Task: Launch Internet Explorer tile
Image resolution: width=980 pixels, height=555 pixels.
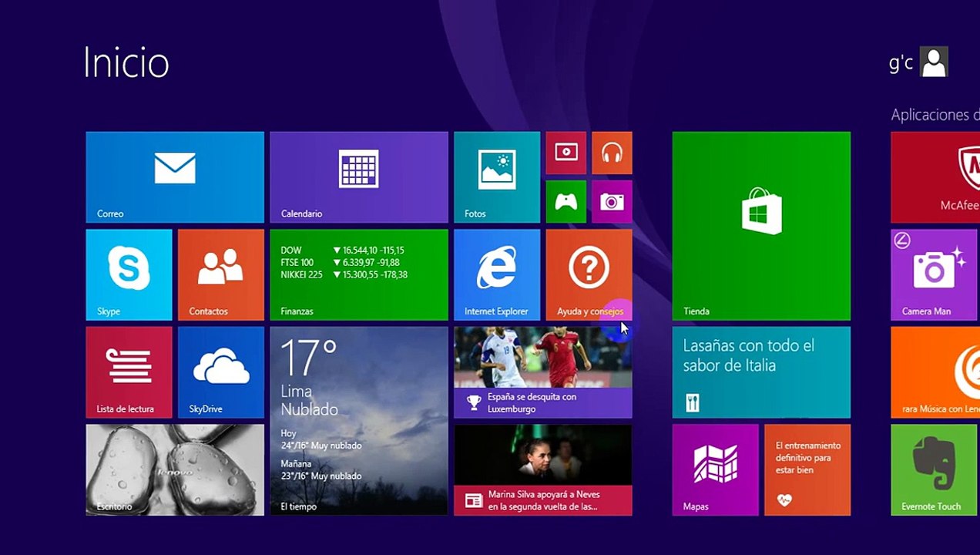Action: tap(497, 275)
